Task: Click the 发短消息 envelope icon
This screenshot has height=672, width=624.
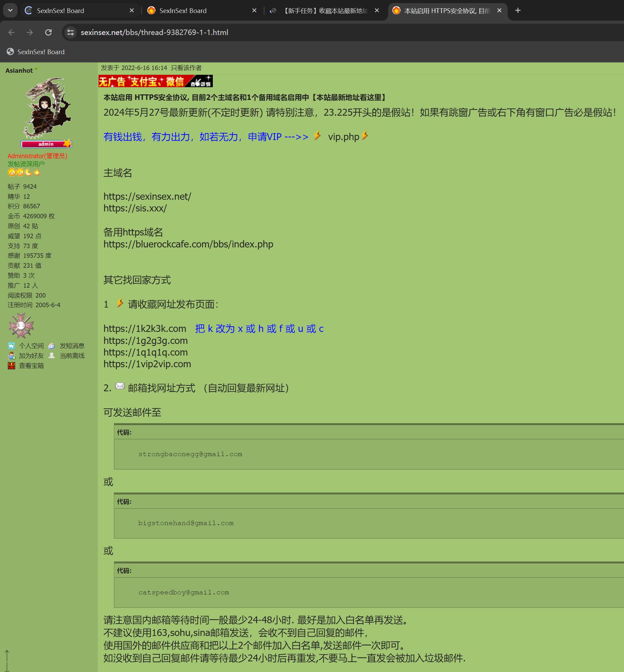Action: [51, 346]
